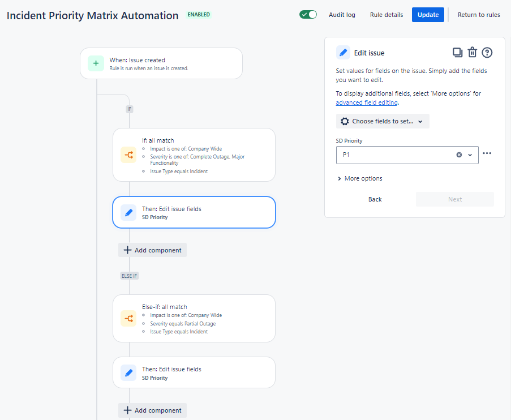Open the SD Priority value dropdown
Image resolution: width=511 pixels, height=420 pixels.
click(x=470, y=153)
